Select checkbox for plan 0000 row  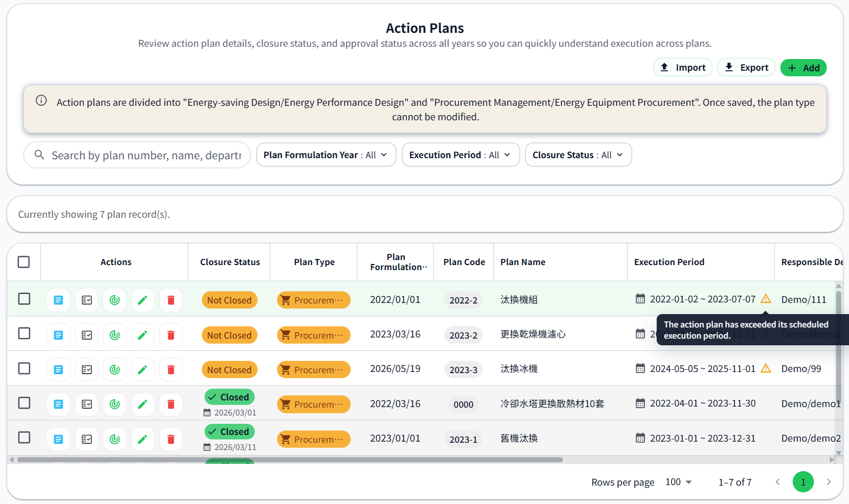pyautogui.click(x=24, y=403)
